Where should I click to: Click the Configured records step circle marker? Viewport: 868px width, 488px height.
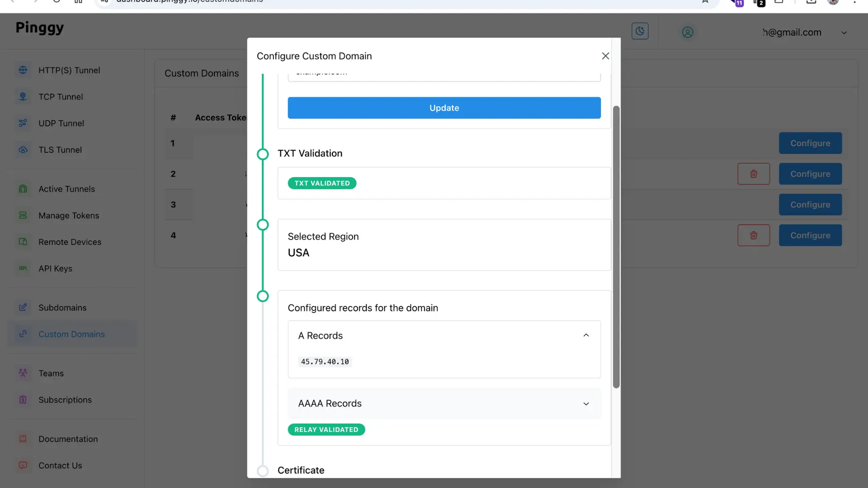coord(263,296)
